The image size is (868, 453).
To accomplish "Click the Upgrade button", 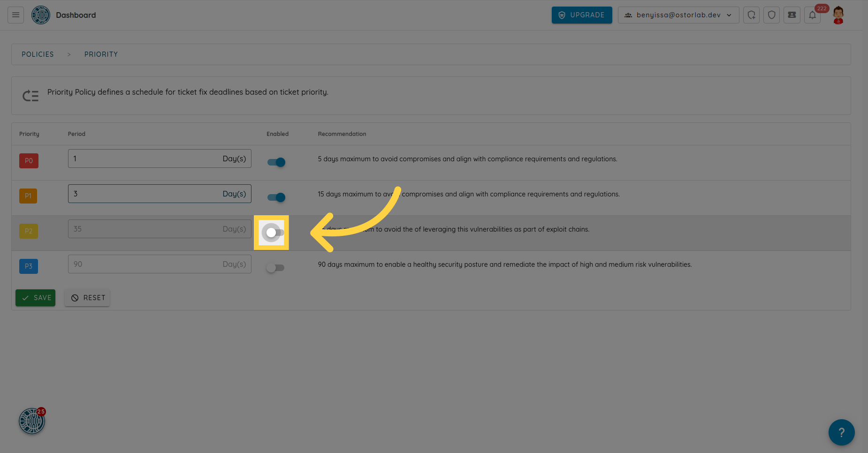I will click(x=582, y=15).
